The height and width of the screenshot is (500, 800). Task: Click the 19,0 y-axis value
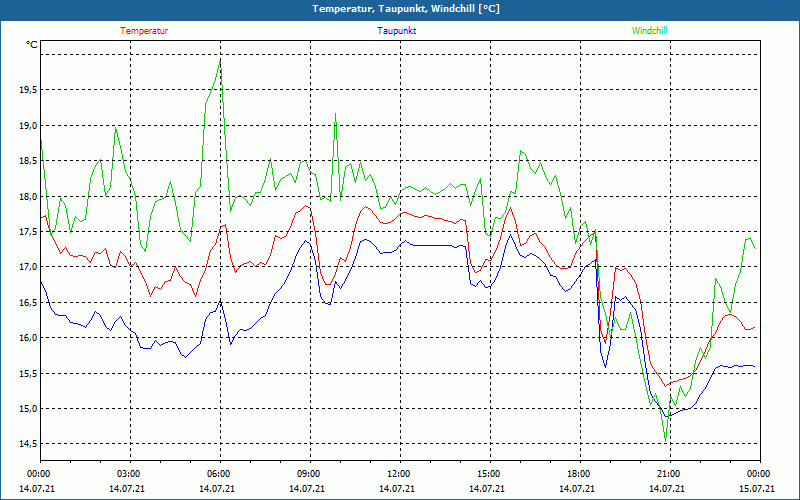[28, 126]
